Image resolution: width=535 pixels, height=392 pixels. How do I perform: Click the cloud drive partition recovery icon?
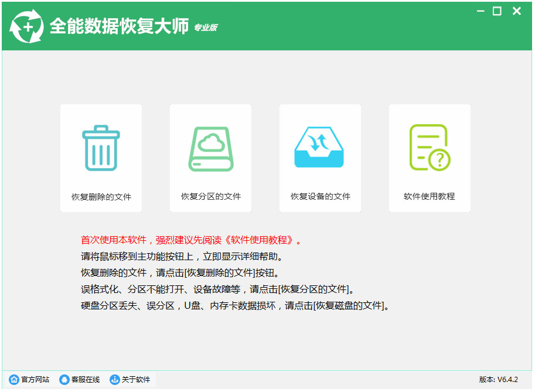[211, 149]
